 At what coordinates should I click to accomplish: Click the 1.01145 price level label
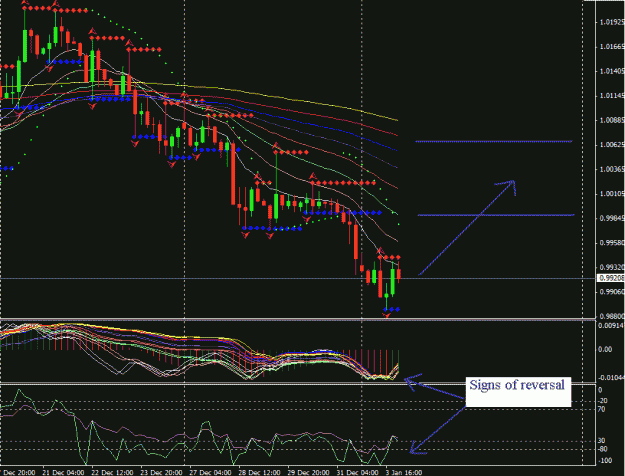click(612, 96)
